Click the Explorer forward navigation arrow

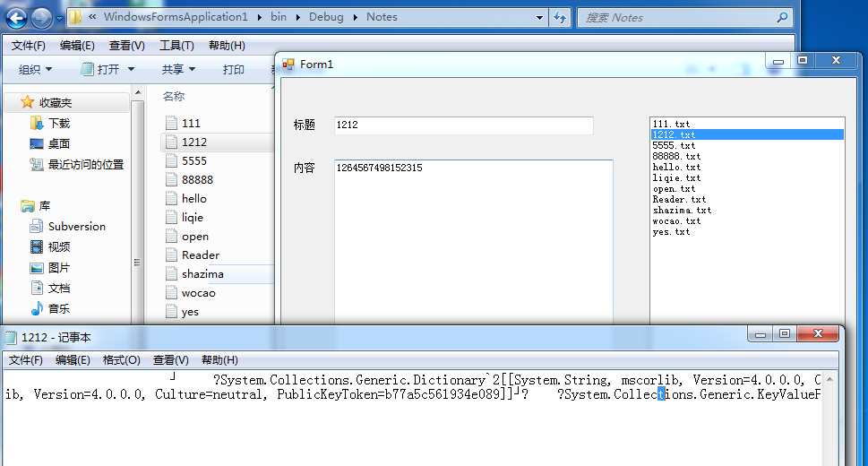(41, 18)
